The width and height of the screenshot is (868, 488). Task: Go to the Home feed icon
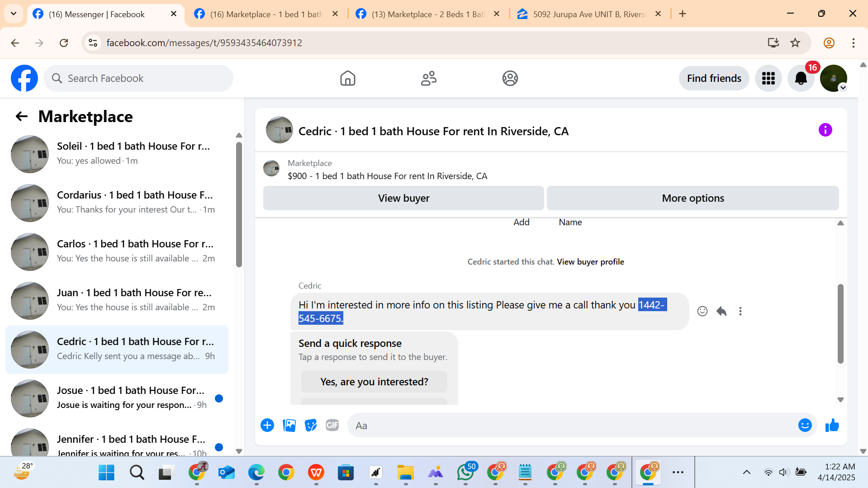[347, 78]
